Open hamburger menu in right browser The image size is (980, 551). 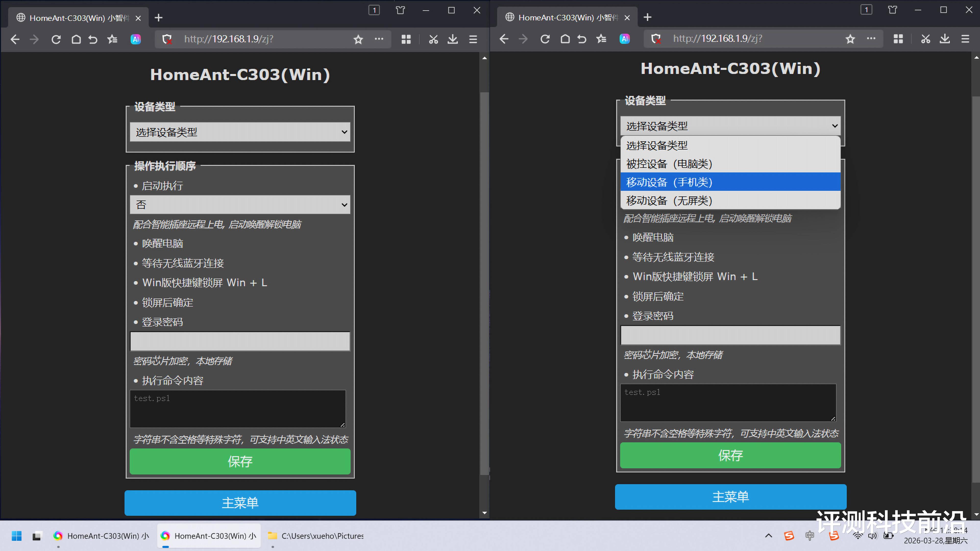click(x=965, y=39)
